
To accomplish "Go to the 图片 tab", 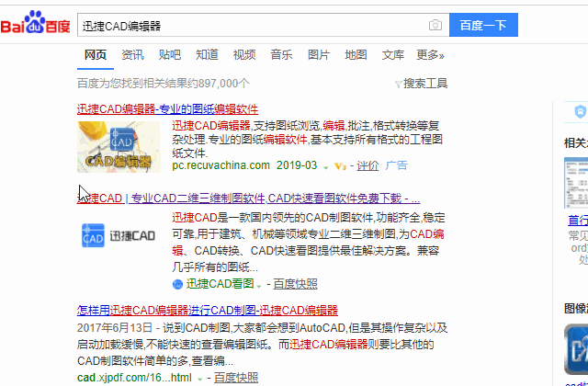I will pyautogui.click(x=319, y=55).
